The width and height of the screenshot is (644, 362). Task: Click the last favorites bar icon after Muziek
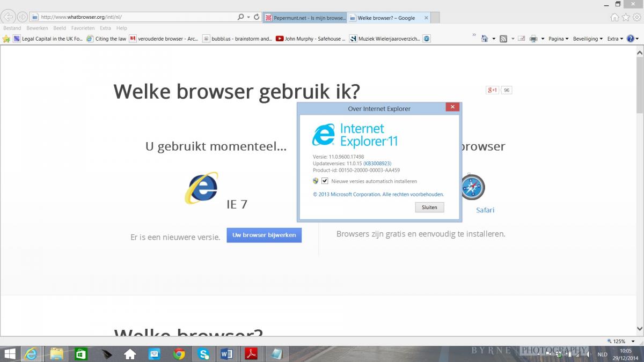[426, 39]
